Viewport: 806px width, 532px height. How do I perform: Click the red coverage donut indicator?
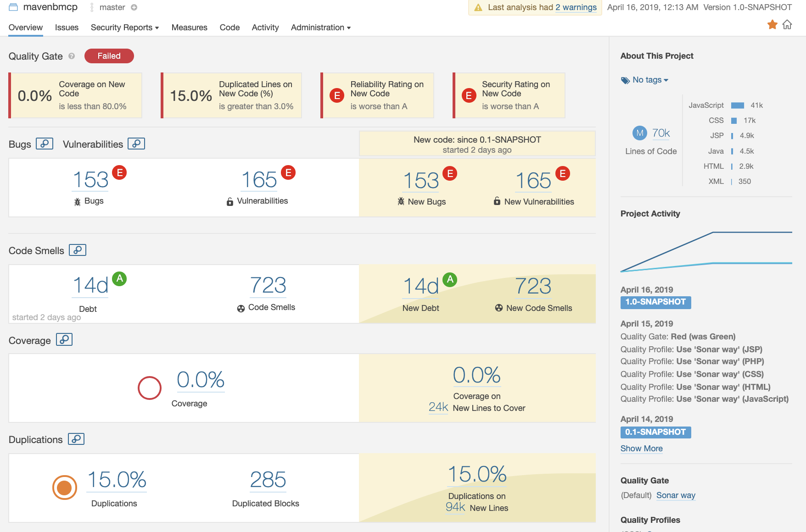pos(150,388)
